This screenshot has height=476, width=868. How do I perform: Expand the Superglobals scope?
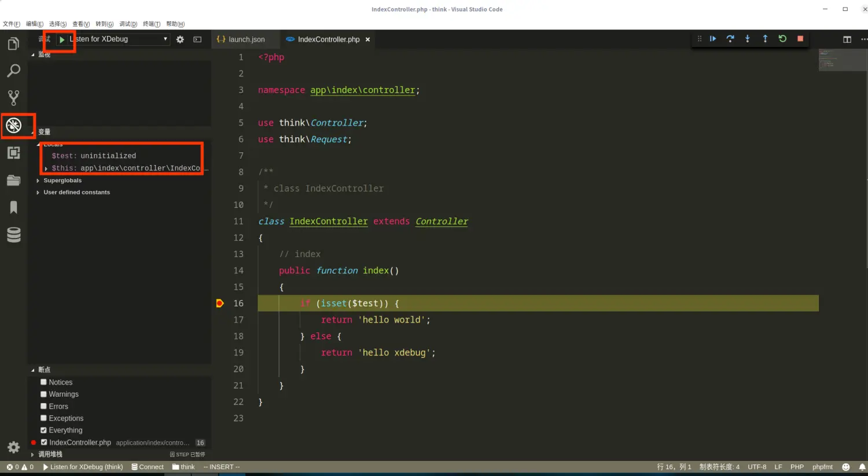(38, 181)
